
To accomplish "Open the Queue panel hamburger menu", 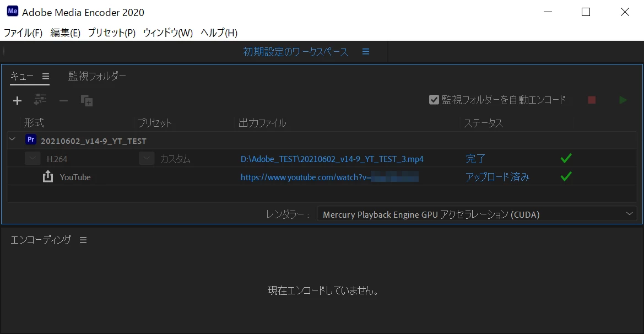I will pyautogui.click(x=46, y=77).
